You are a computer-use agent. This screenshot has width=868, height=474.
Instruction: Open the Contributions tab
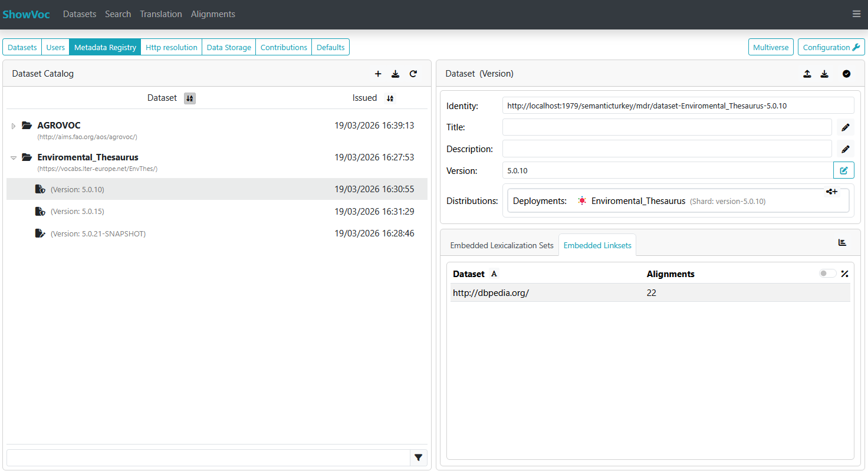(x=284, y=47)
